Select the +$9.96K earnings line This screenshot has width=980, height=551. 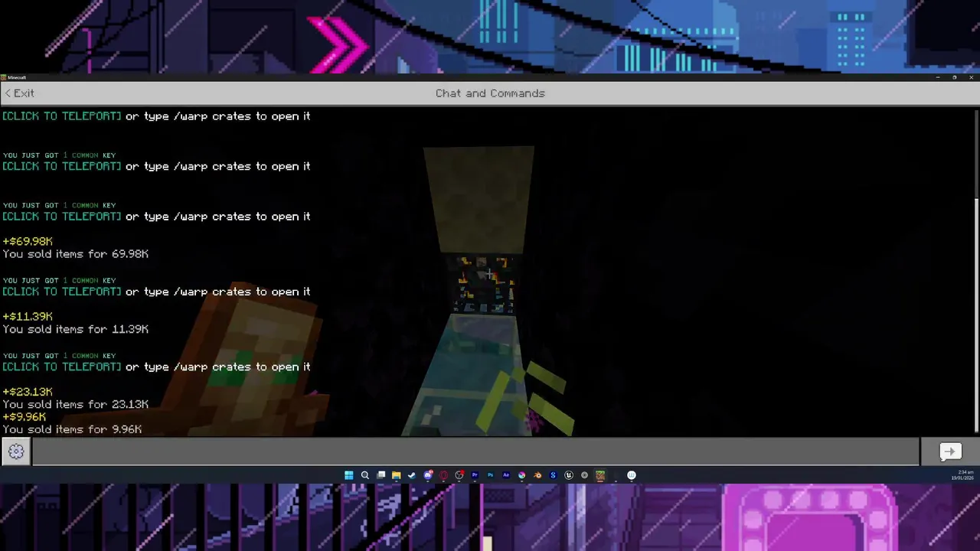pos(24,417)
